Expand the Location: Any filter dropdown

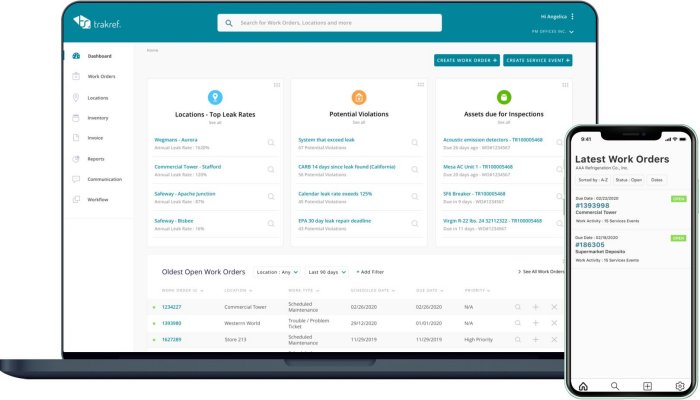coord(277,272)
